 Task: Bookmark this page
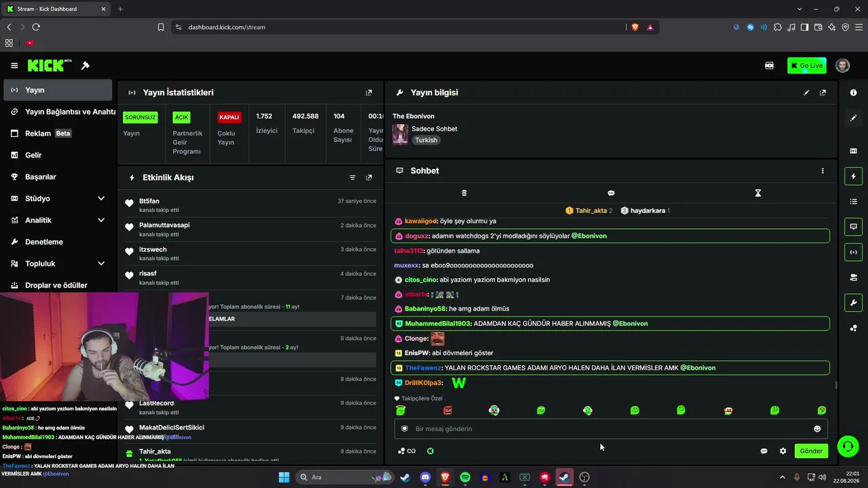coord(161,27)
